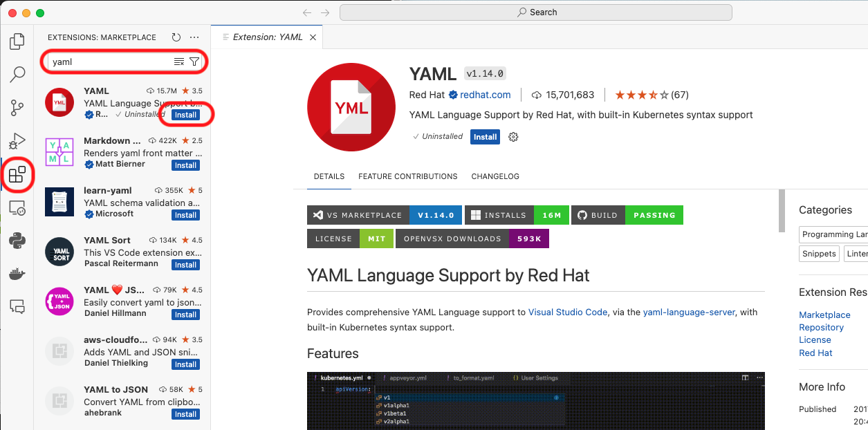Install YAML Sort extension

click(x=185, y=265)
